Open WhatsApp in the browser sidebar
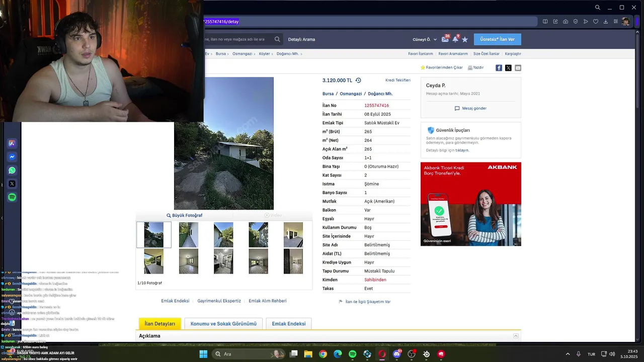644x362 pixels. (x=12, y=170)
